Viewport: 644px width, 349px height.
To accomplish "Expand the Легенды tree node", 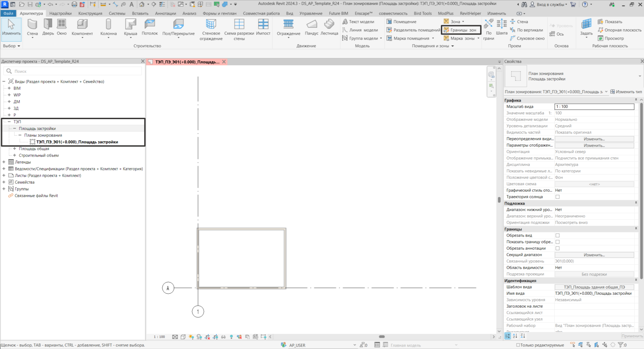I will [x=4, y=162].
